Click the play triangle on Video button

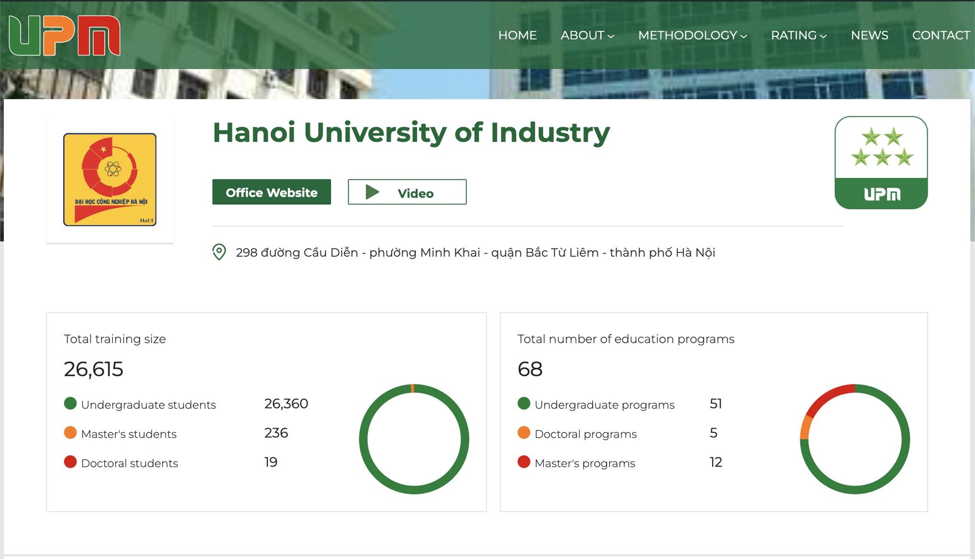click(372, 192)
